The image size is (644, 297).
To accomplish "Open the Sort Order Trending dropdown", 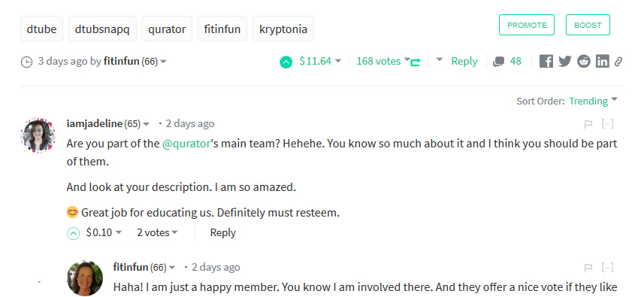I will tap(593, 101).
